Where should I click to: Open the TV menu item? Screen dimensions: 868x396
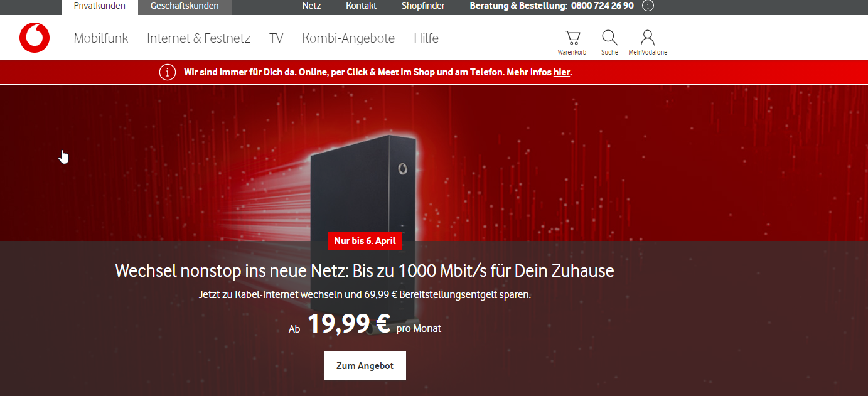[276, 38]
